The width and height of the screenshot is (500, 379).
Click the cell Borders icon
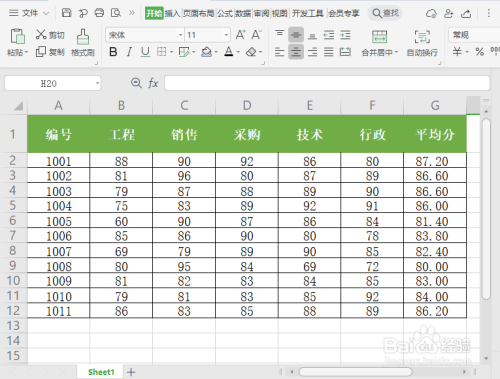click(162, 52)
